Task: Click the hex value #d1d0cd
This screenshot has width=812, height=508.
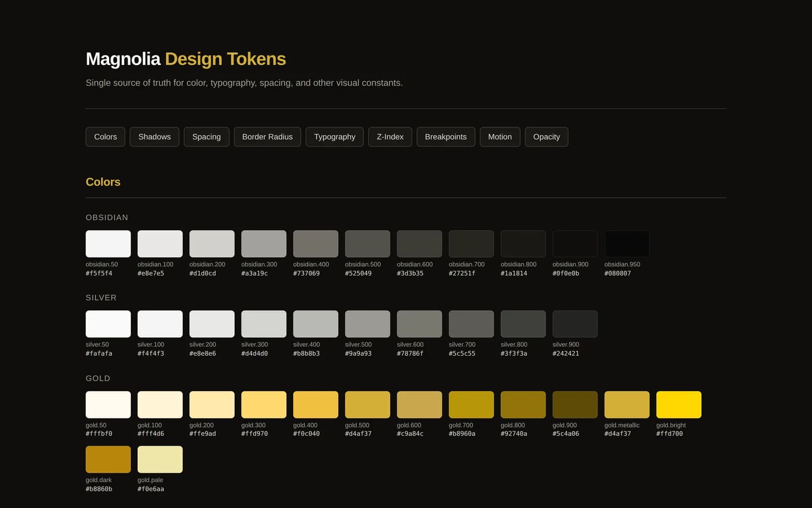Action: tap(202, 273)
